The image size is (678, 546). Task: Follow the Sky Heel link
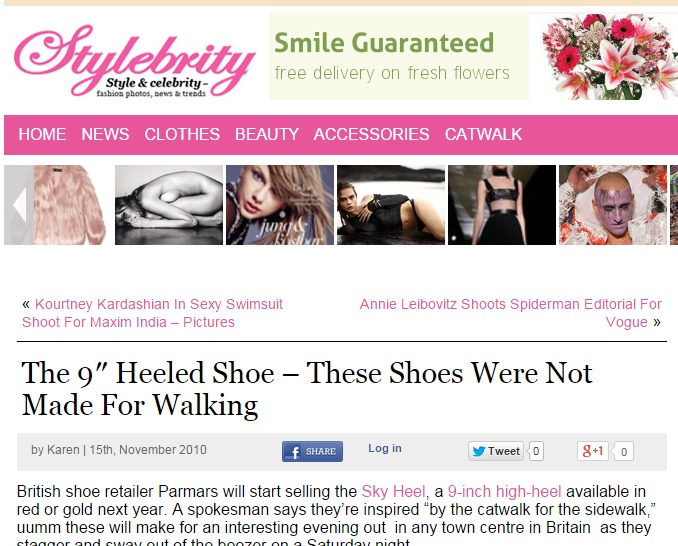click(393, 492)
